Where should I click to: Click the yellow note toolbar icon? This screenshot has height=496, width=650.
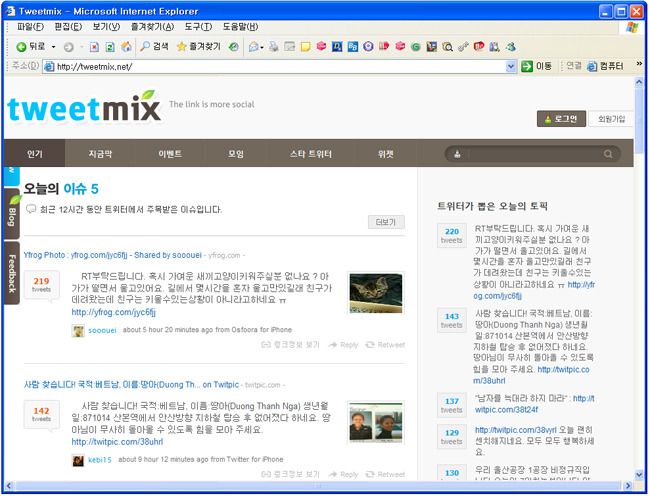click(306, 46)
